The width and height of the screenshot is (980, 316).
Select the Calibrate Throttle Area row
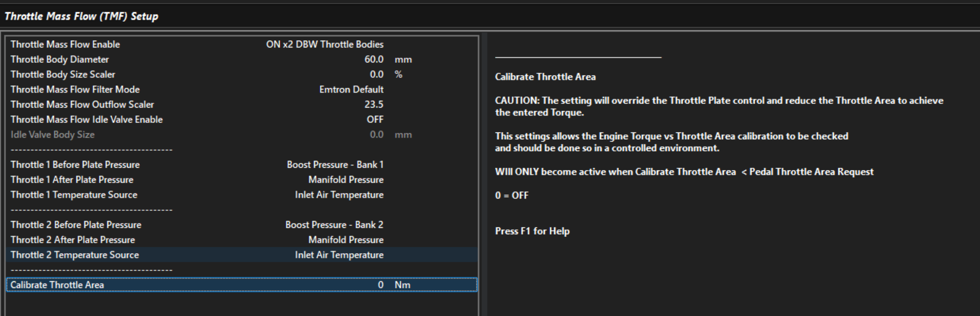[x=242, y=285]
